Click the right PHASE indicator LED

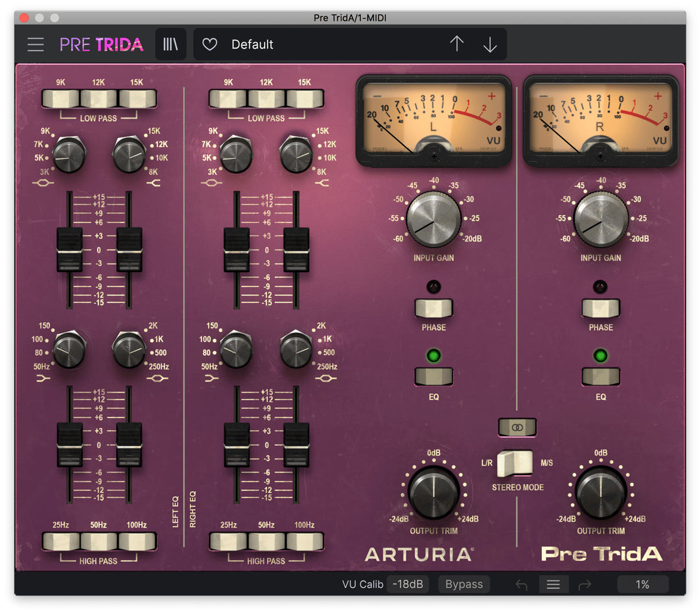[600, 286]
